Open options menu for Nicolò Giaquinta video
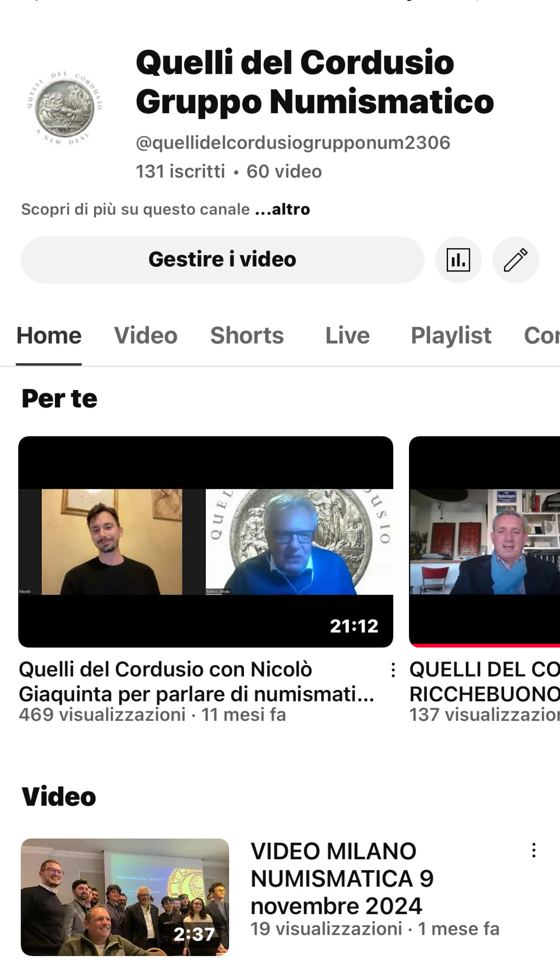 [x=393, y=670]
